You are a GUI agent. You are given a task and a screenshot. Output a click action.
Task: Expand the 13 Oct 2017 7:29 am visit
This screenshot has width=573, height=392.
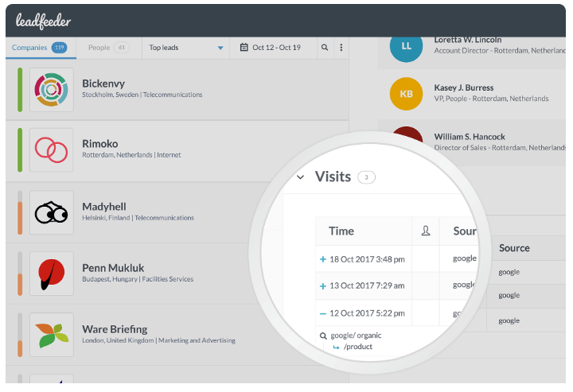tap(322, 286)
